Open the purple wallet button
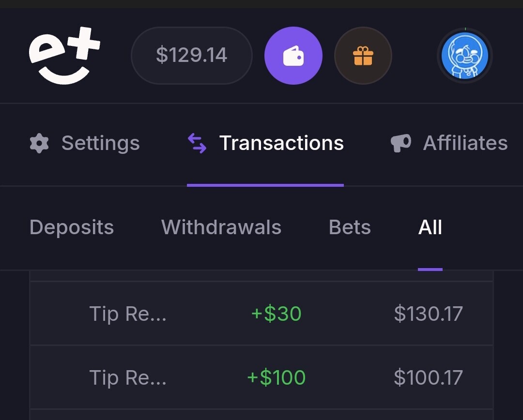This screenshot has height=420, width=523. point(293,55)
